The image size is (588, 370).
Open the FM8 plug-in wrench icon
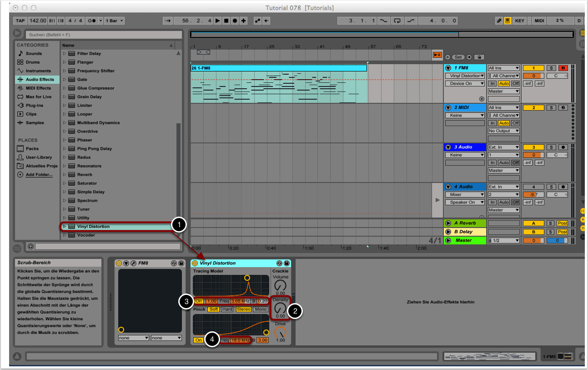133,263
